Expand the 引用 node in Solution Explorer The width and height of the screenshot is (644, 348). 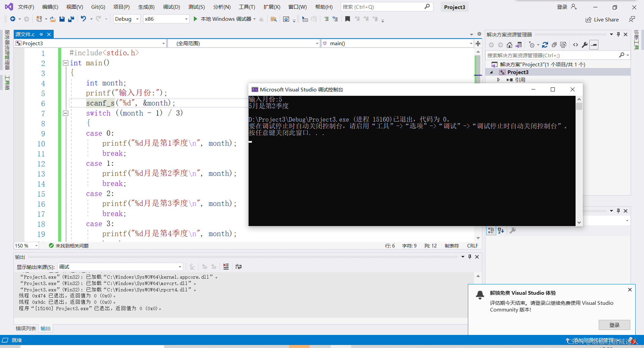tap(498, 80)
